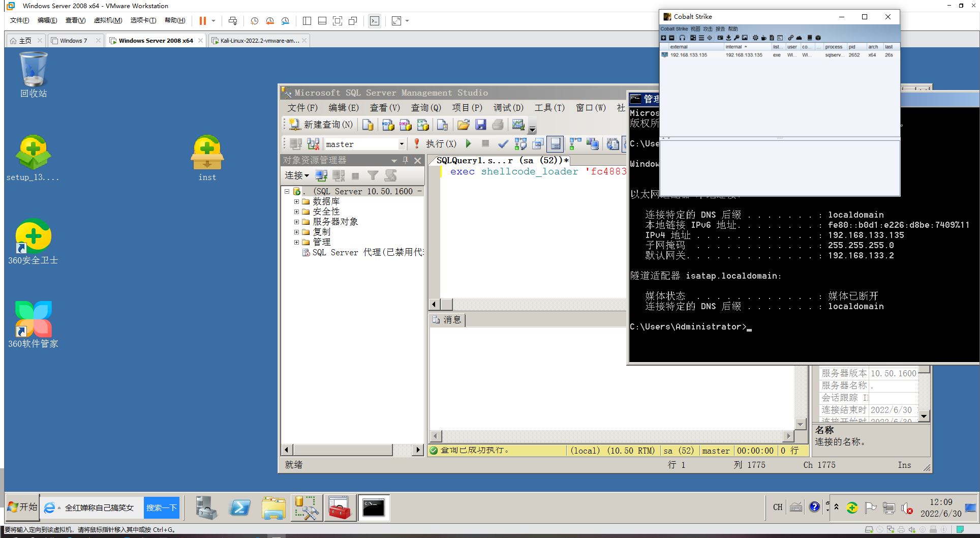Image resolution: width=980 pixels, height=538 pixels.
Task: Open the 工具(T) menu in SSMS
Action: [x=549, y=108]
